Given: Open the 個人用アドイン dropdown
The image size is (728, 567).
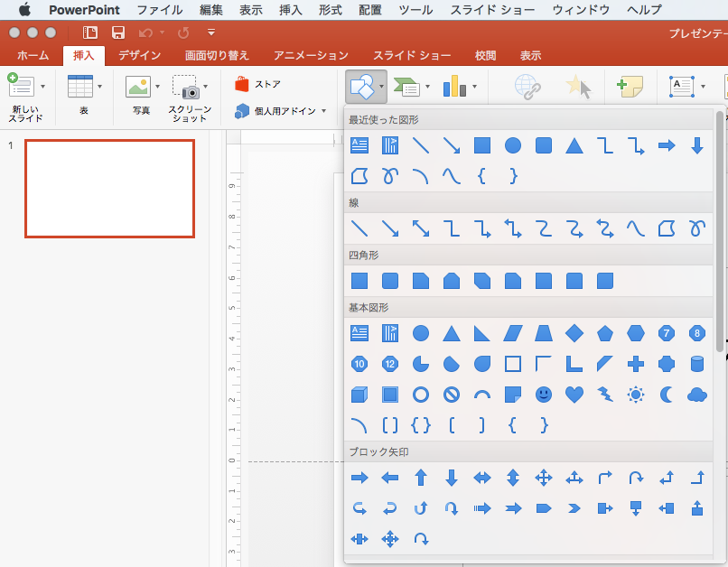Looking at the screenshot, I should [324, 111].
